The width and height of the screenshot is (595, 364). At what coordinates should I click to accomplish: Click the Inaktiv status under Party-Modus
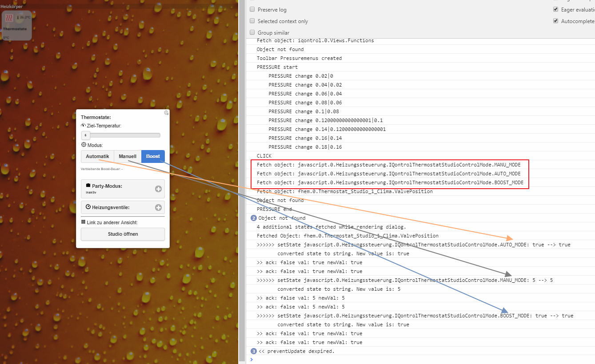[91, 193]
